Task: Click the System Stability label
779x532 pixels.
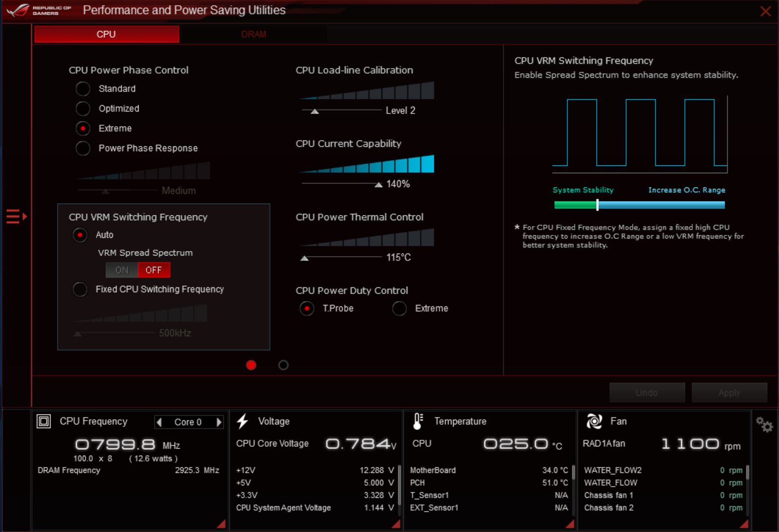Action: coord(583,190)
